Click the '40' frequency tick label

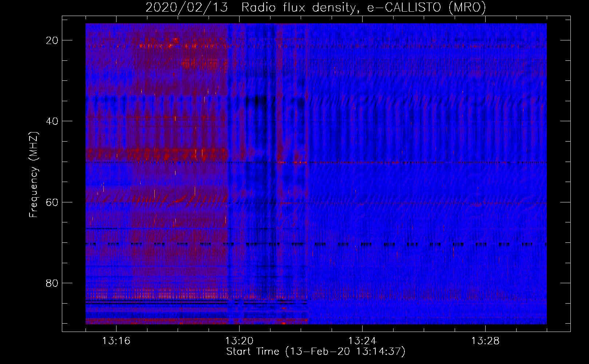click(52, 121)
